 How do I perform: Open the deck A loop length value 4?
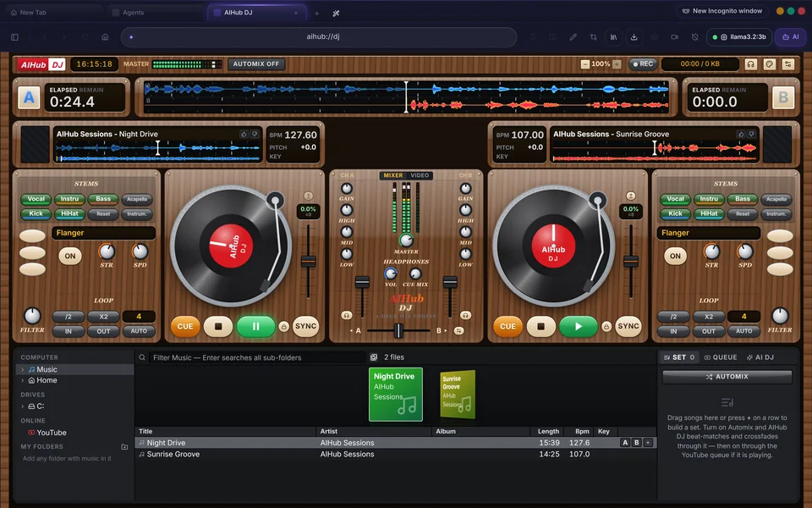(138, 317)
